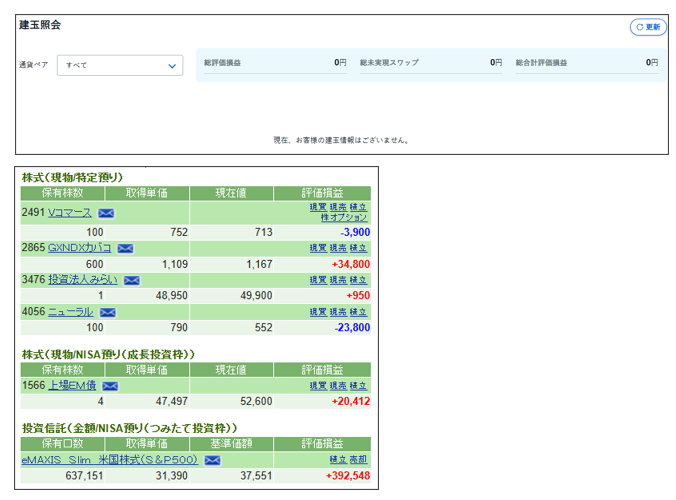Click the 1,109 acquisition price value
This screenshot has width=676, height=500.
tap(175, 264)
